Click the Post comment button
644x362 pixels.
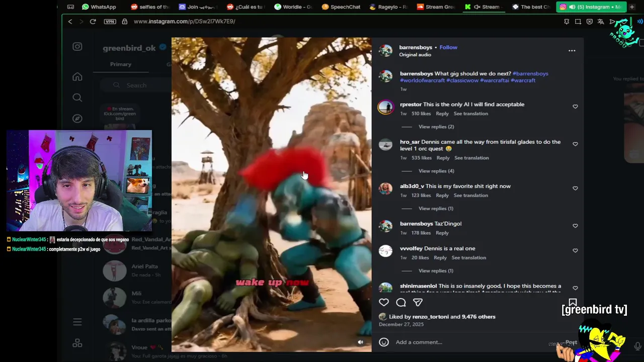click(x=571, y=342)
